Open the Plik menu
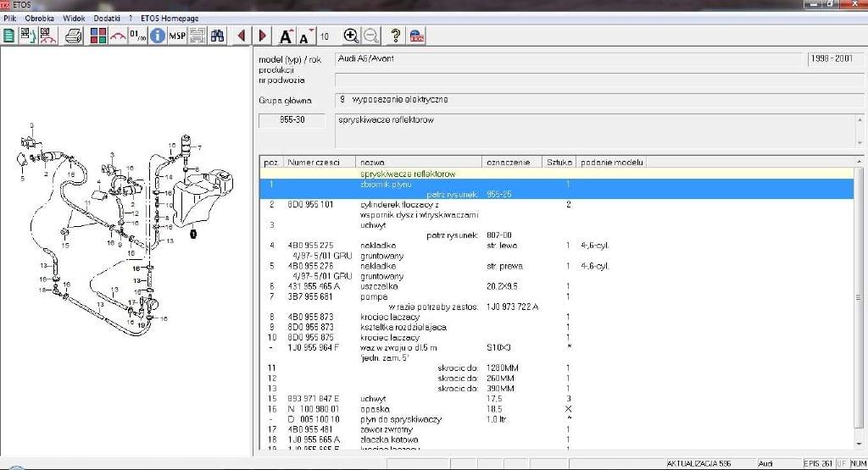 (x=10, y=19)
